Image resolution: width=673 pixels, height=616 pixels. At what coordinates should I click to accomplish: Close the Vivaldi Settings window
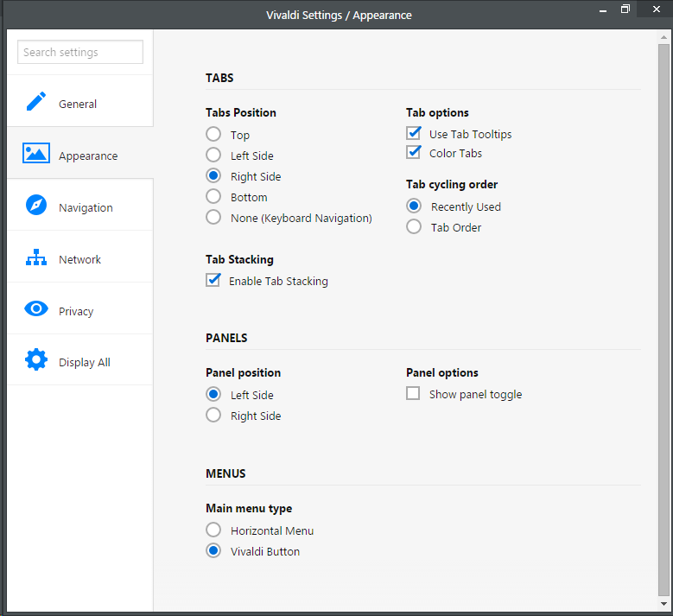tap(657, 10)
